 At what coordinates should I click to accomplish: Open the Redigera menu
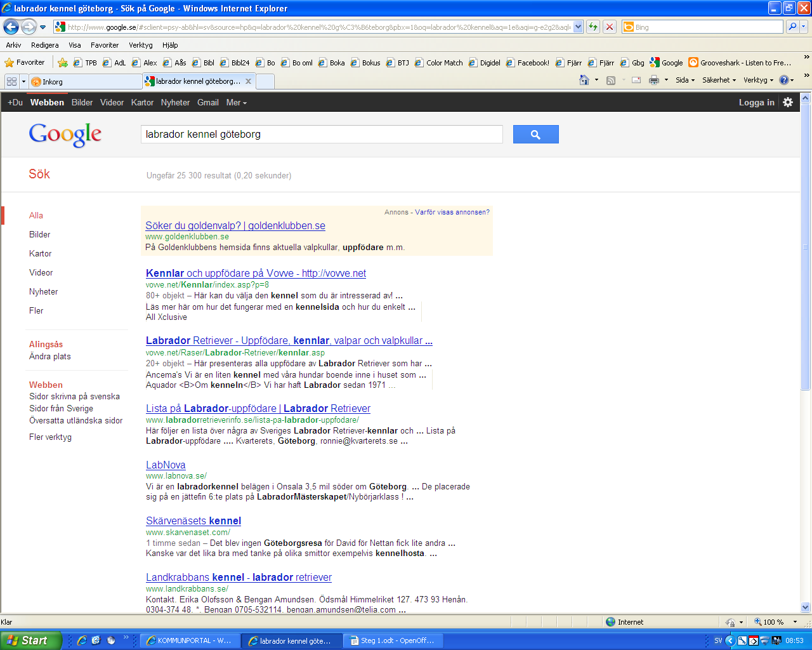point(44,45)
